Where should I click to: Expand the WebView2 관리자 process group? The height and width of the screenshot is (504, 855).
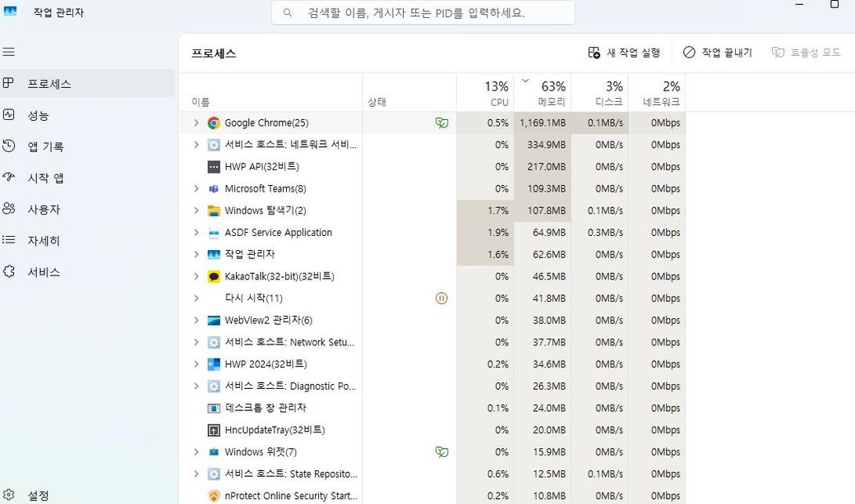(196, 320)
